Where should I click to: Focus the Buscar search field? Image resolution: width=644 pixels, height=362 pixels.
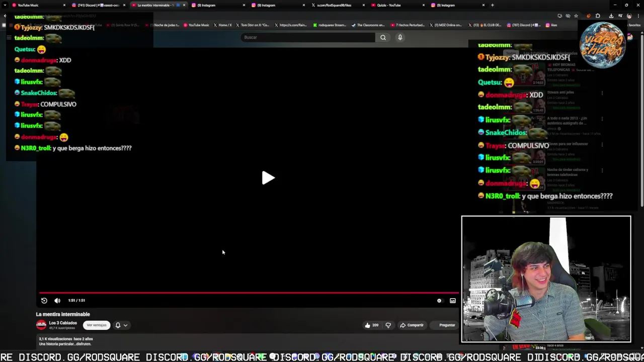tap(308, 37)
